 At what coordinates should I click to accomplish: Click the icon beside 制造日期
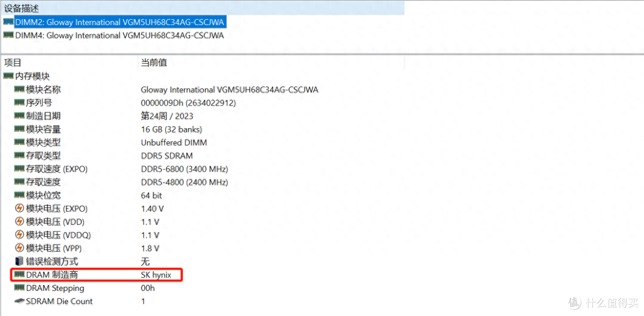pos(19,116)
